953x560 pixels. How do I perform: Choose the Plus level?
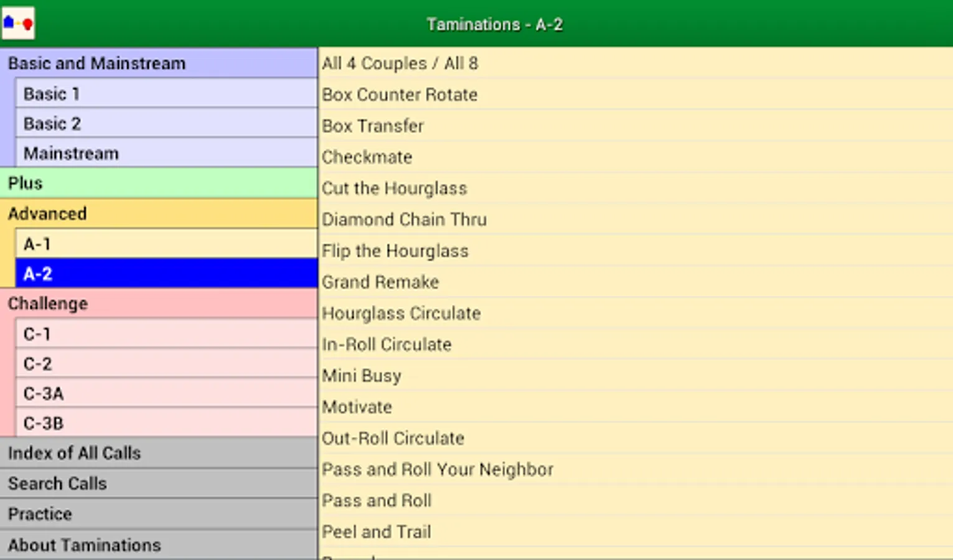[x=159, y=183]
